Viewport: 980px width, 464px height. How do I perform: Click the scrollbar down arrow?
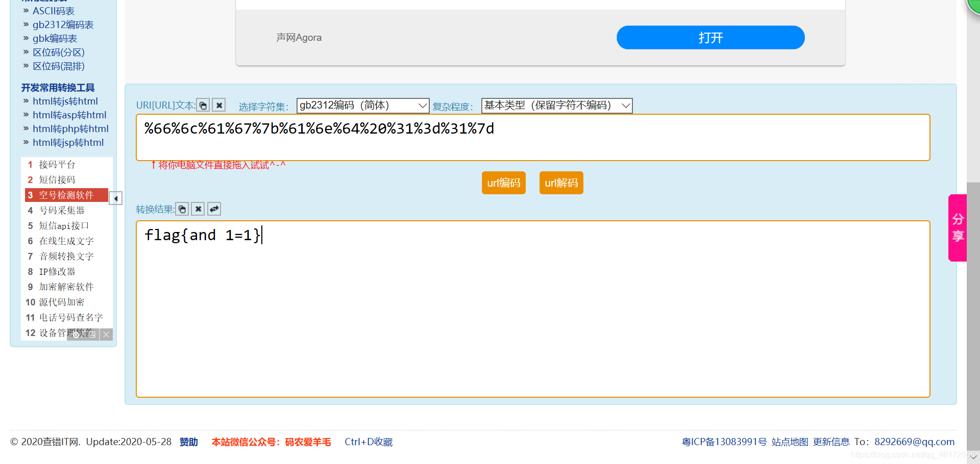[973, 457]
